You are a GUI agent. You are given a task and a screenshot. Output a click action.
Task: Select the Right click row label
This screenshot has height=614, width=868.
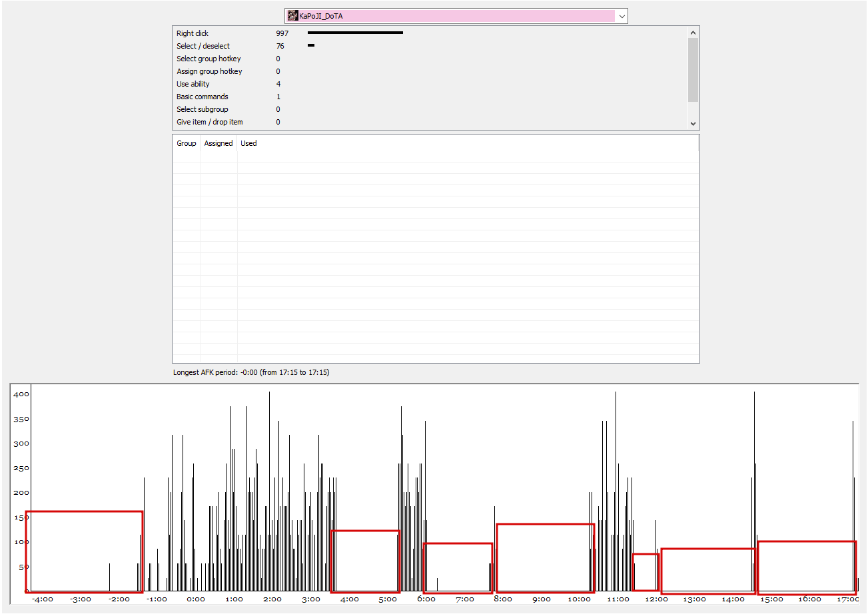coord(193,33)
